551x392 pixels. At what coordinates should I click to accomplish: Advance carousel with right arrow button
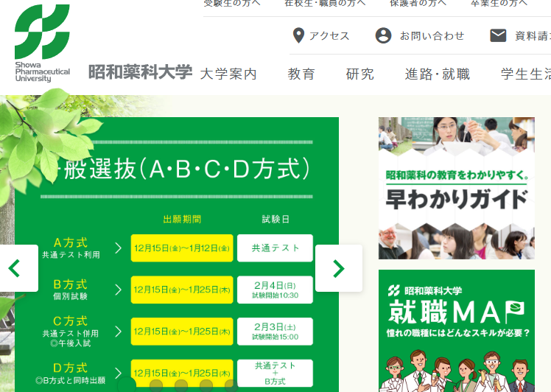[x=338, y=268]
